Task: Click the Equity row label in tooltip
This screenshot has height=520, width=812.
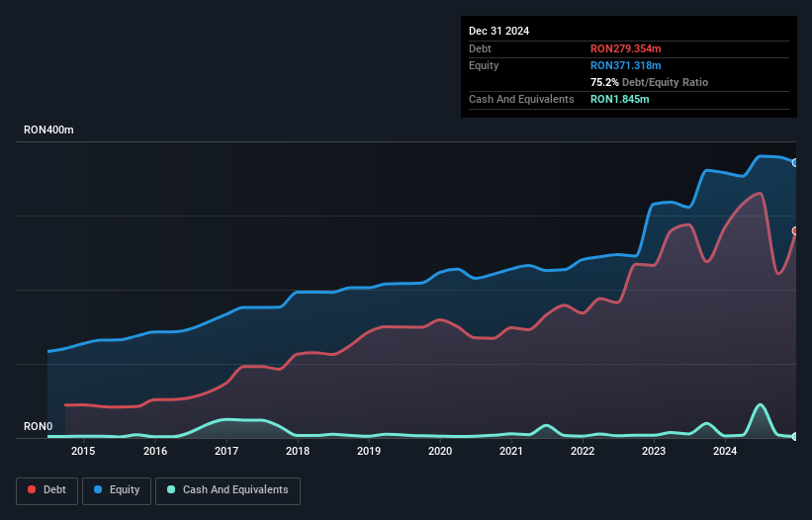Action: tap(484, 65)
